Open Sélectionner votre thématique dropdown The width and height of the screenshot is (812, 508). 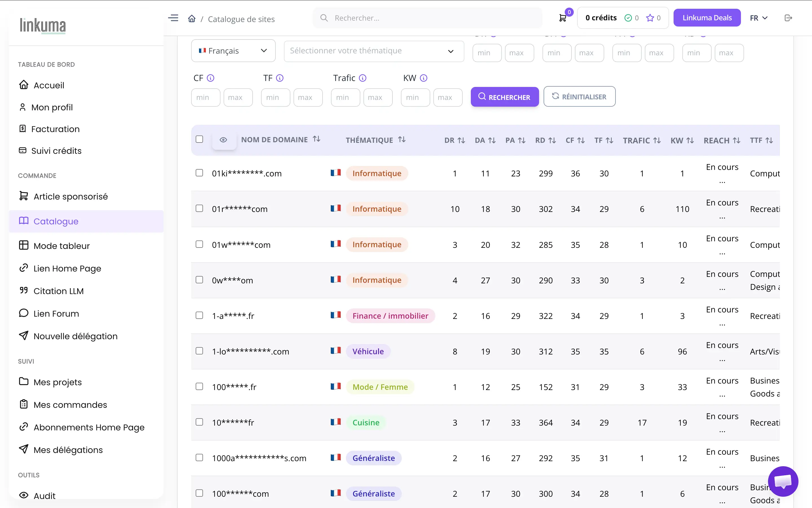(x=374, y=51)
